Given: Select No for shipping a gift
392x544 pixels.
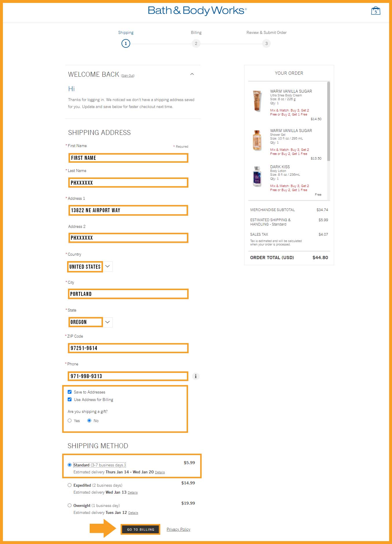Looking at the screenshot, I should (89, 421).
